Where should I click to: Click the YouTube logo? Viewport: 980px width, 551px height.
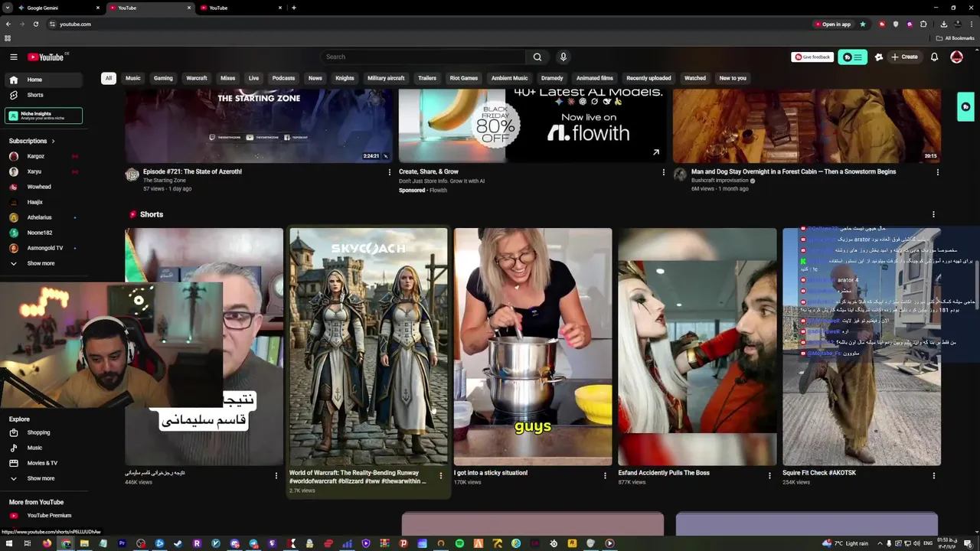[46, 57]
